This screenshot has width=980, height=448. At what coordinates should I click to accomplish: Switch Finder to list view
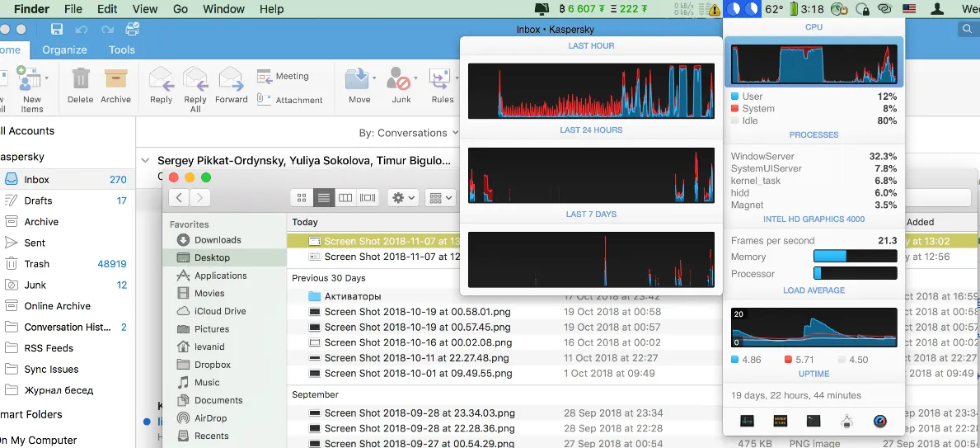[x=323, y=198]
